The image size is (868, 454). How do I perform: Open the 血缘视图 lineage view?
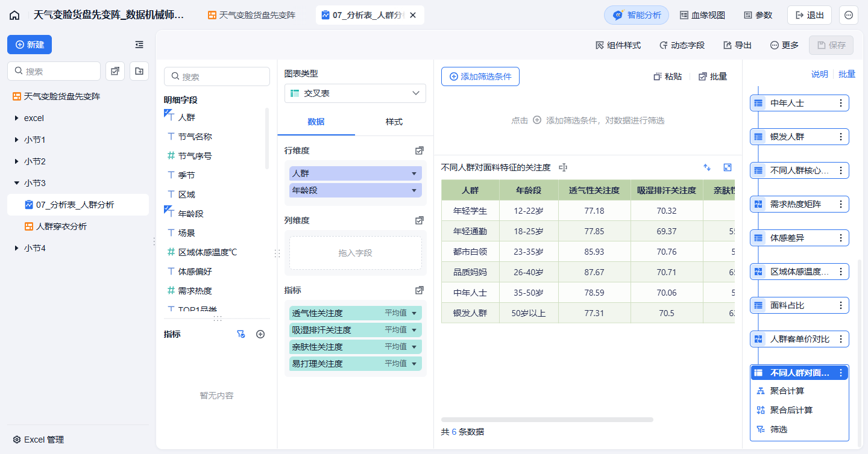702,15
